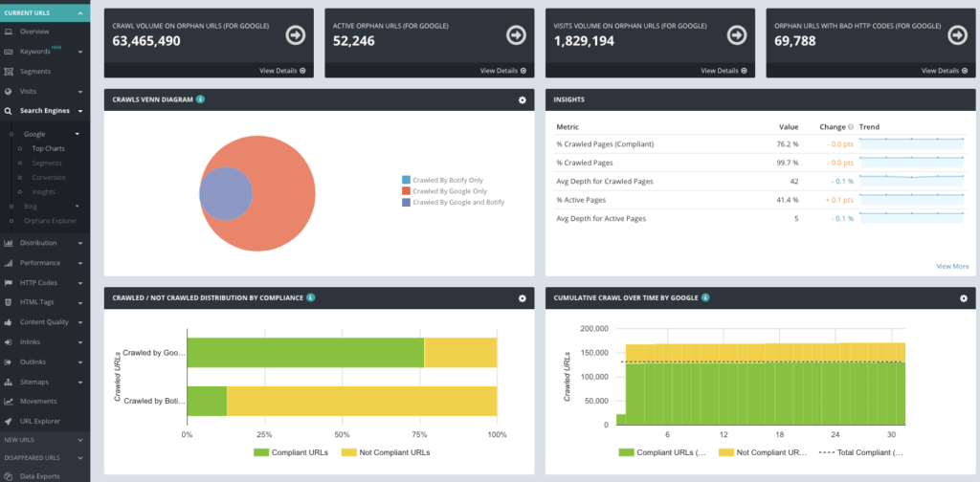Click info icon beside Crawls Venn Diagram title
The width and height of the screenshot is (980, 482).
(201, 99)
